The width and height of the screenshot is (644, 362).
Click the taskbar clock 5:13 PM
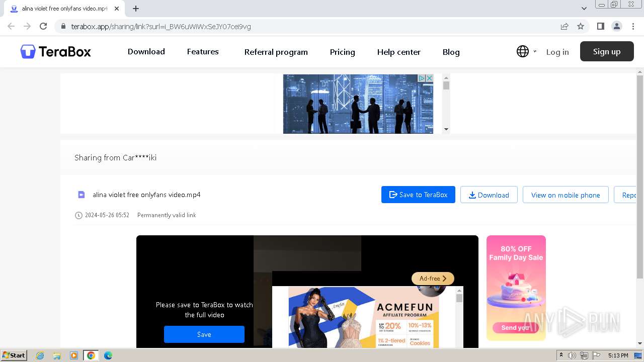(618, 355)
